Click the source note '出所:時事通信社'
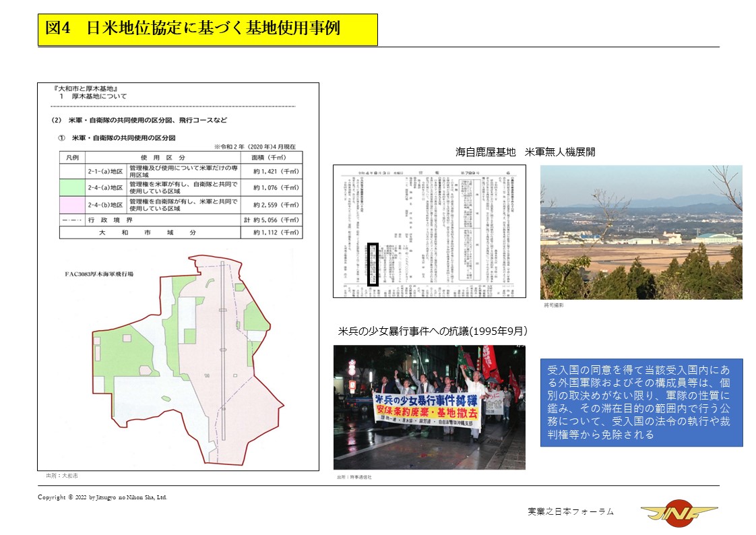Screen dimensions: 756x535 [354, 477]
